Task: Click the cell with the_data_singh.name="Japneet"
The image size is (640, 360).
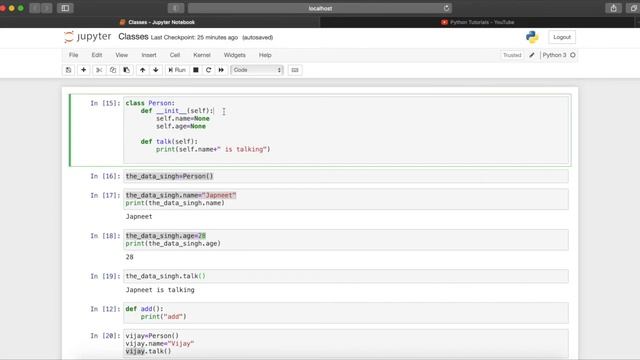Action: coord(346,199)
